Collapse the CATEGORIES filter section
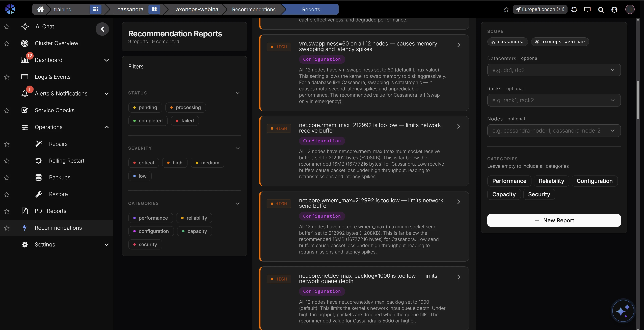644x330 pixels. (x=237, y=204)
